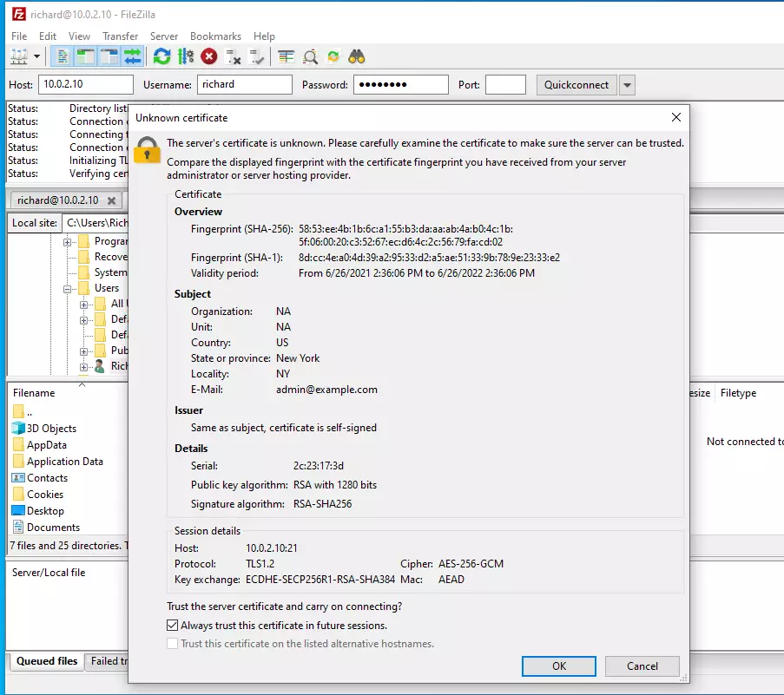Click Cancel in the Unknown certificate dialog
The width and height of the screenshot is (784, 695).
pos(642,666)
